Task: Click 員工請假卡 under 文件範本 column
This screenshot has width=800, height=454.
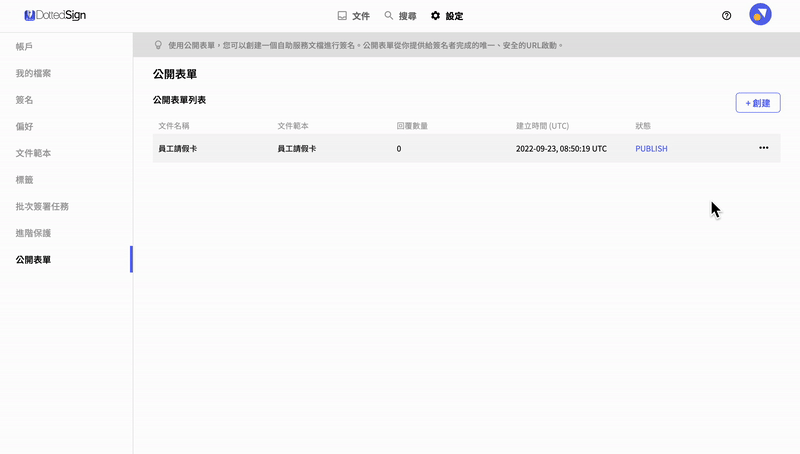Action: point(296,148)
